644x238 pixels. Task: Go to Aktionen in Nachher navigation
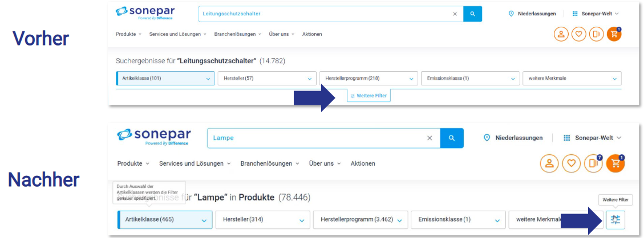(363, 163)
